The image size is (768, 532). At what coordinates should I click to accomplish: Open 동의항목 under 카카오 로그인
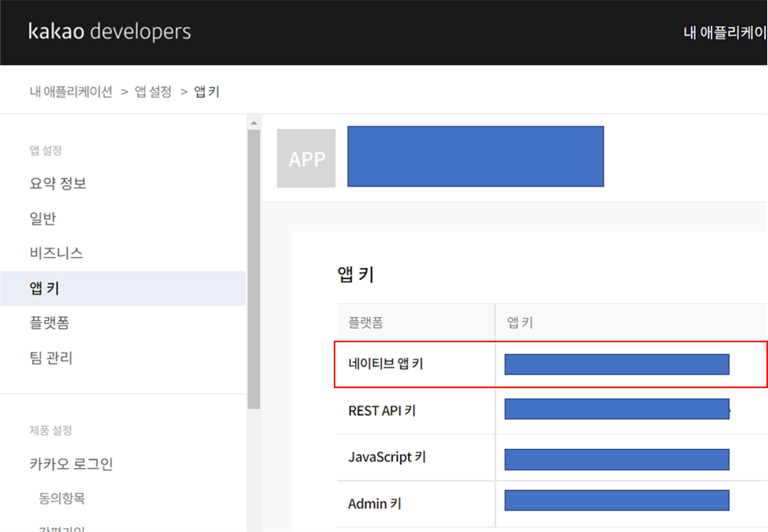[x=62, y=498]
